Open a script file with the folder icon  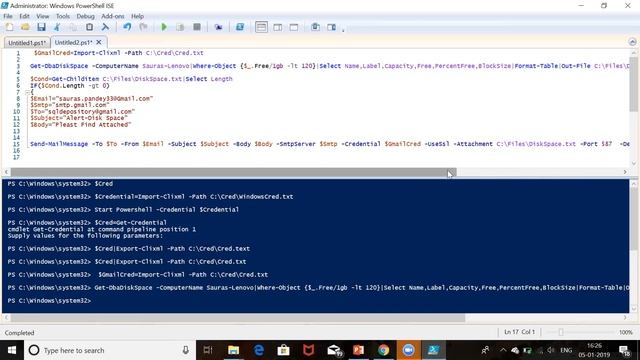(25, 27)
